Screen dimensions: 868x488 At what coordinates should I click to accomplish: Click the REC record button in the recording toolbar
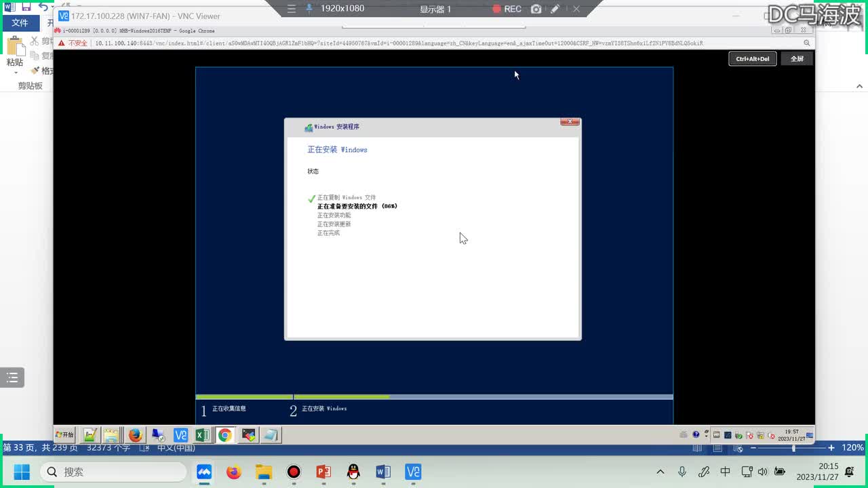pyautogui.click(x=507, y=9)
